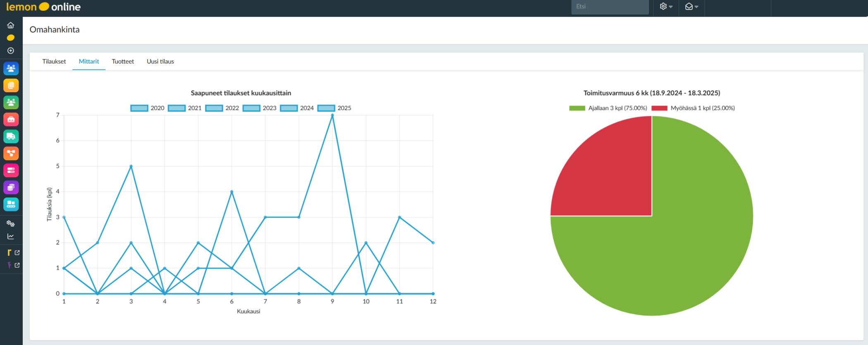The height and width of the screenshot is (345, 868).
Task: Expand the gear settings dropdown
Action: tap(666, 7)
